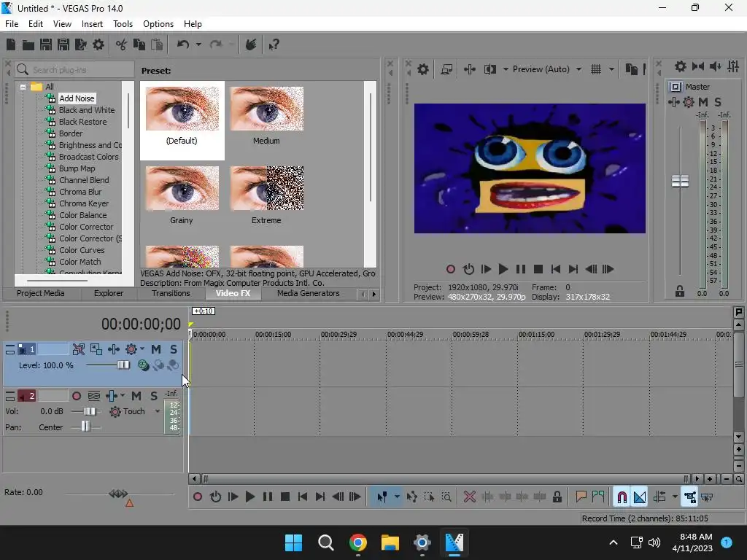Open the Master FX icon in the Master bus
747x560 pixels.
673,102
